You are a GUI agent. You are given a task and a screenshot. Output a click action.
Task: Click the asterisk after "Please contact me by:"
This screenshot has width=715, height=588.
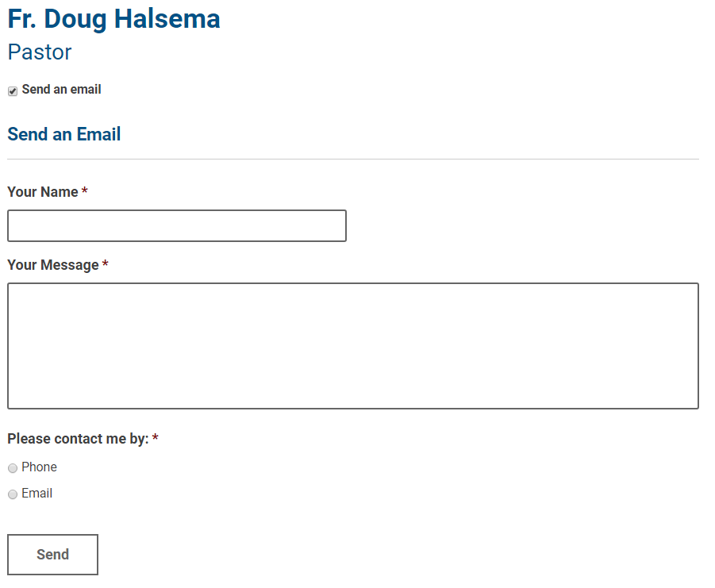(156, 439)
